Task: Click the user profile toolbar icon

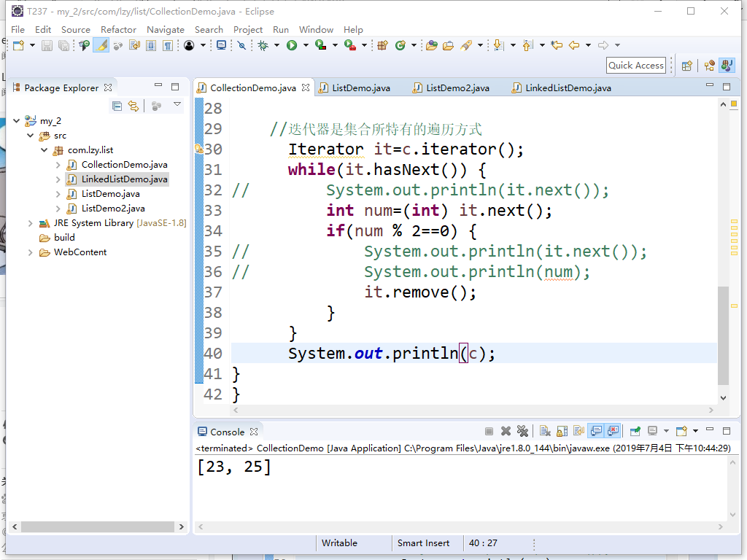Action: pyautogui.click(x=189, y=45)
